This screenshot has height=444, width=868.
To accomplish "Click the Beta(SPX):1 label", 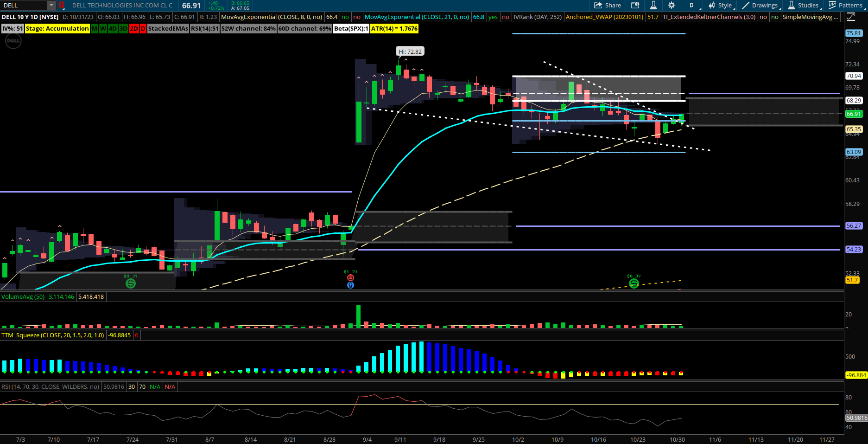I will tap(351, 29).
